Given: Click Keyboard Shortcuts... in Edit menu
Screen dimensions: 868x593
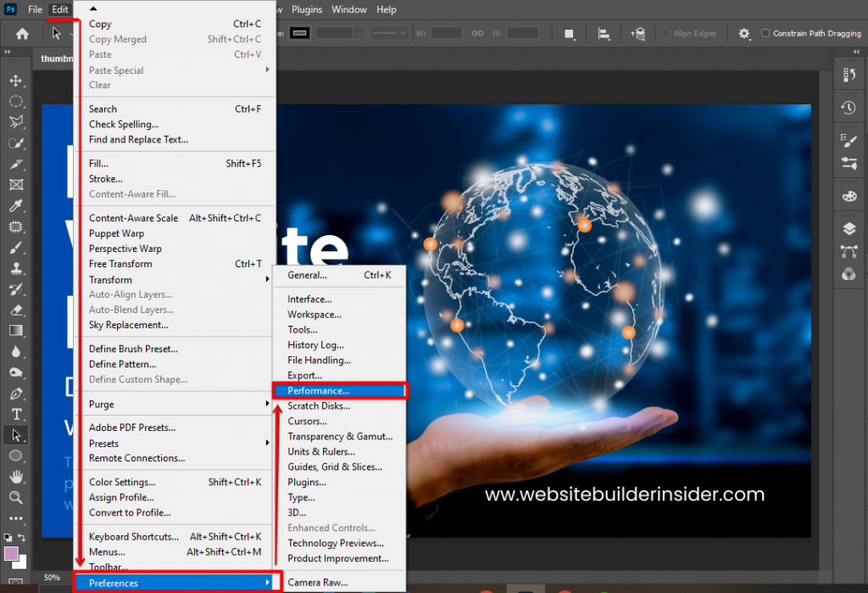Looking at the screenshot, I should click(x=134, y=536).
